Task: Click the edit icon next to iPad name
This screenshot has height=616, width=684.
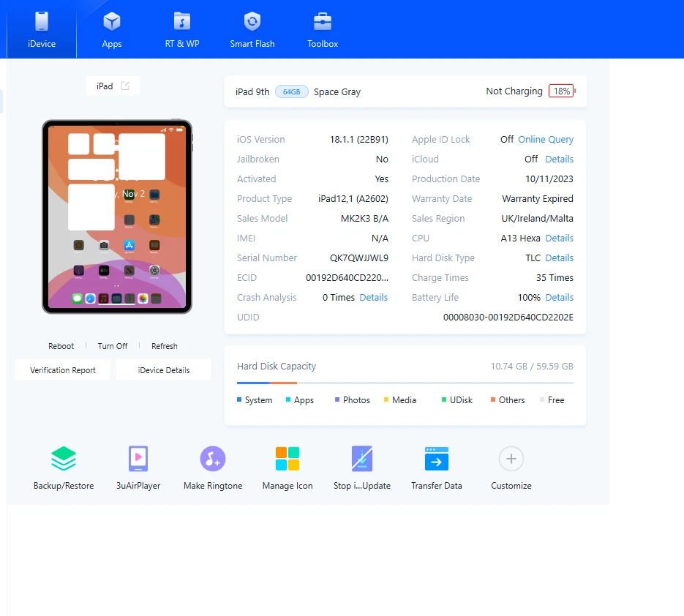Action: click(125, 86)
